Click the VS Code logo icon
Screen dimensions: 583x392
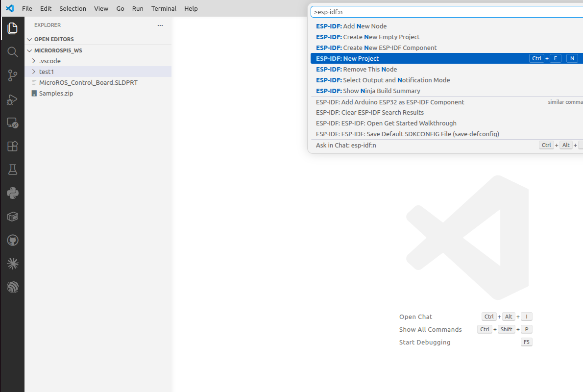click(10, 8)
